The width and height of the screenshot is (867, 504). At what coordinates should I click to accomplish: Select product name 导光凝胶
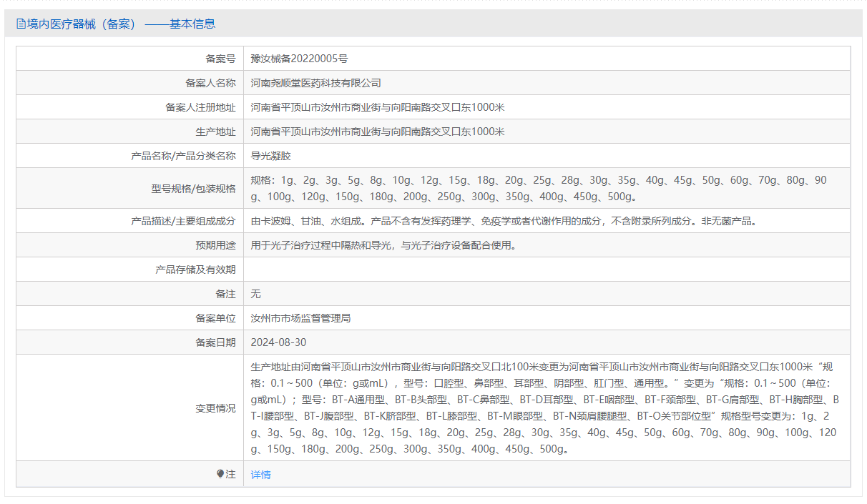tap(270, 156)
